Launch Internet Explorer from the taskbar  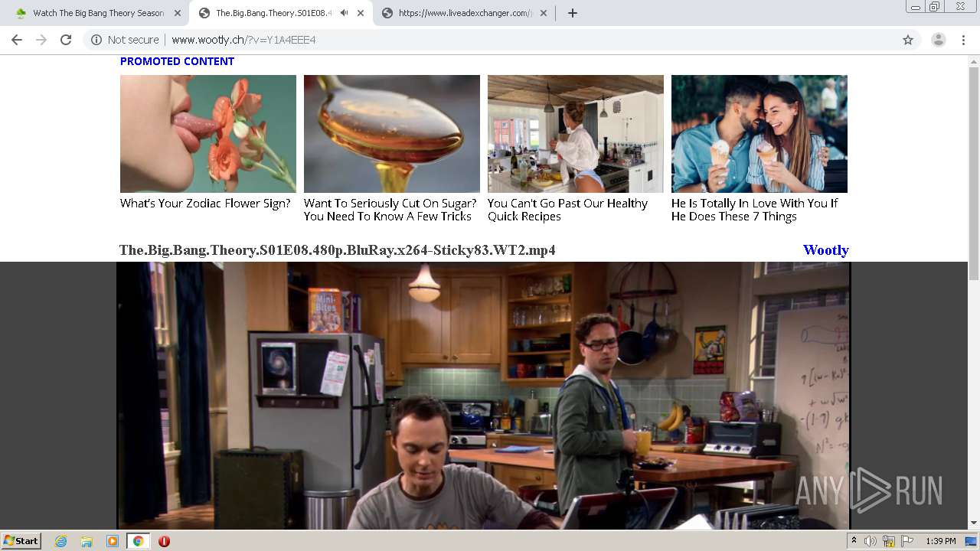(x=60, y=541)
